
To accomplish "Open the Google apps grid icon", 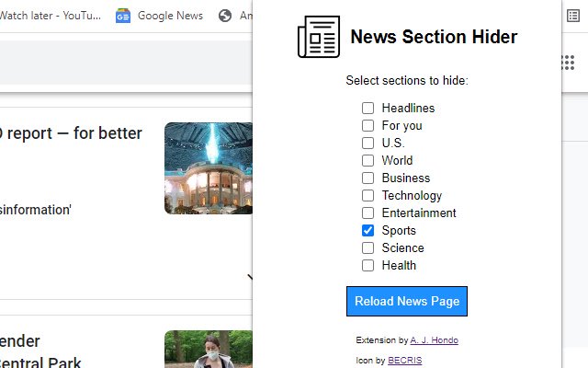I will 568,63.
